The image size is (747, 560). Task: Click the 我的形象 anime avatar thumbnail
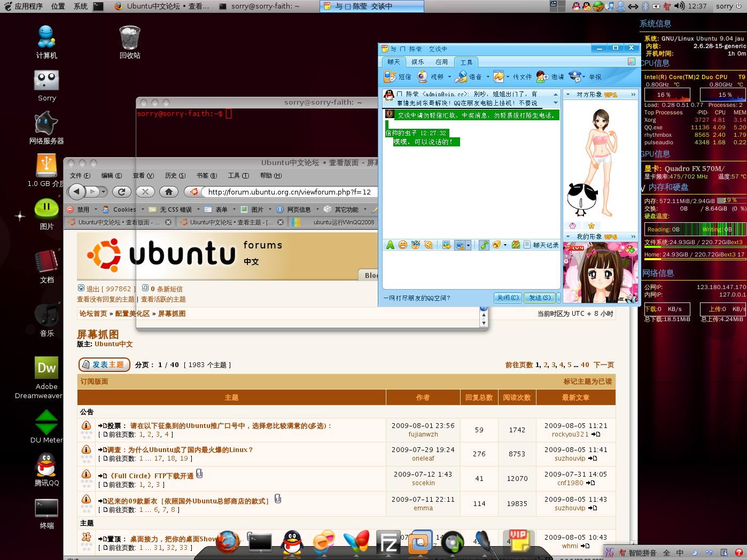coord(600,273)
